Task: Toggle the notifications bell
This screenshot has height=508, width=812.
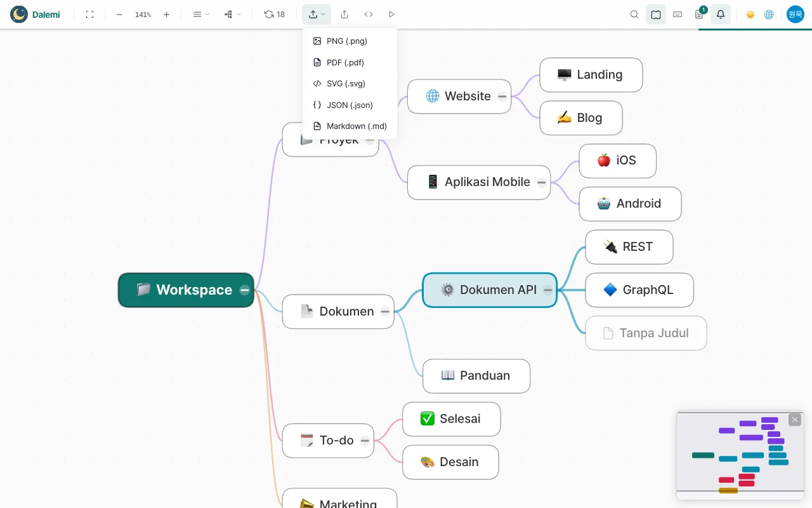Action: [721, 14]
